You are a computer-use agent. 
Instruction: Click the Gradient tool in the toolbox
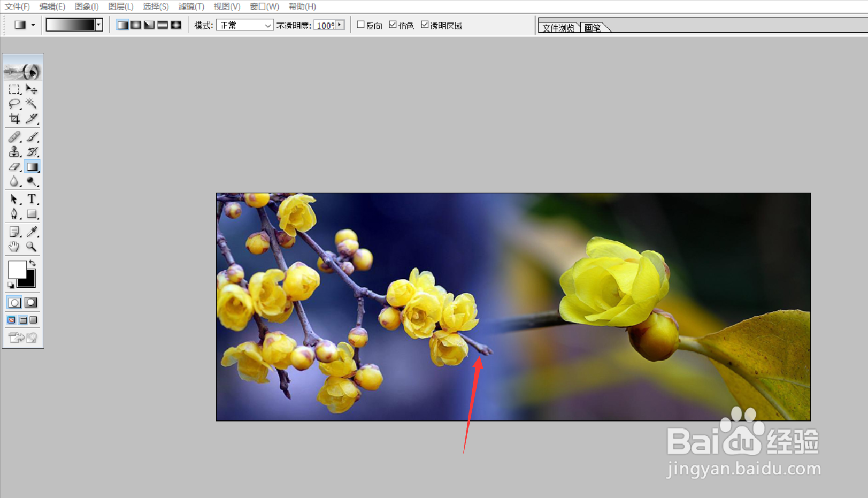(32, 167)
